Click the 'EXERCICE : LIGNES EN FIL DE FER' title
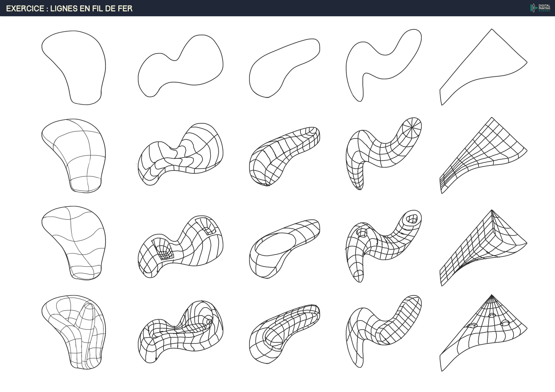Screen dimensions: 555x392 [x=69, y=8]
